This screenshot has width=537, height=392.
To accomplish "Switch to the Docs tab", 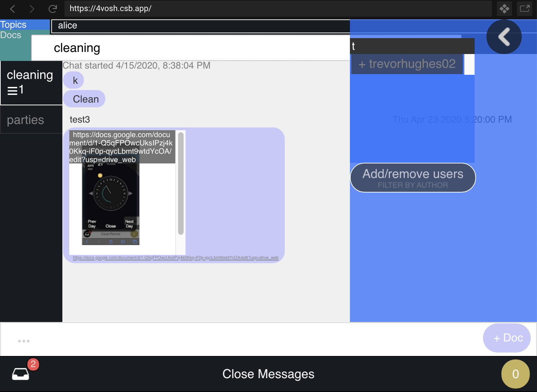I will point(11,35).
